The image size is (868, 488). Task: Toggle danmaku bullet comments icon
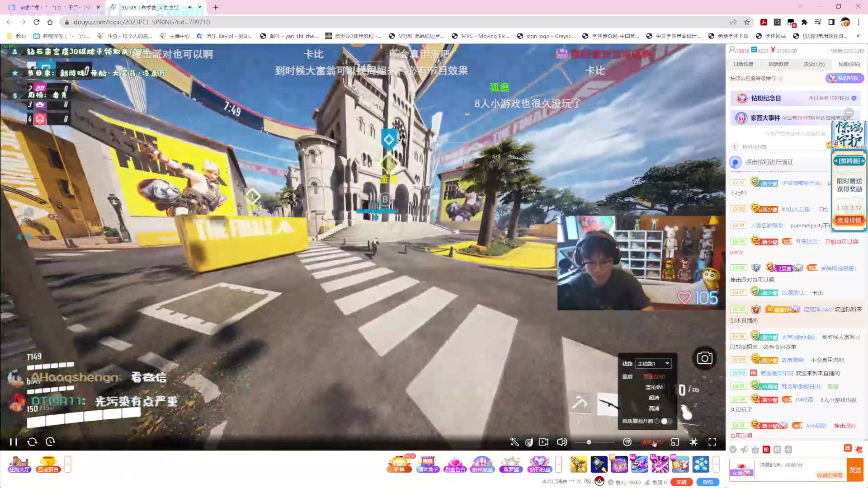tap(627, 442)
